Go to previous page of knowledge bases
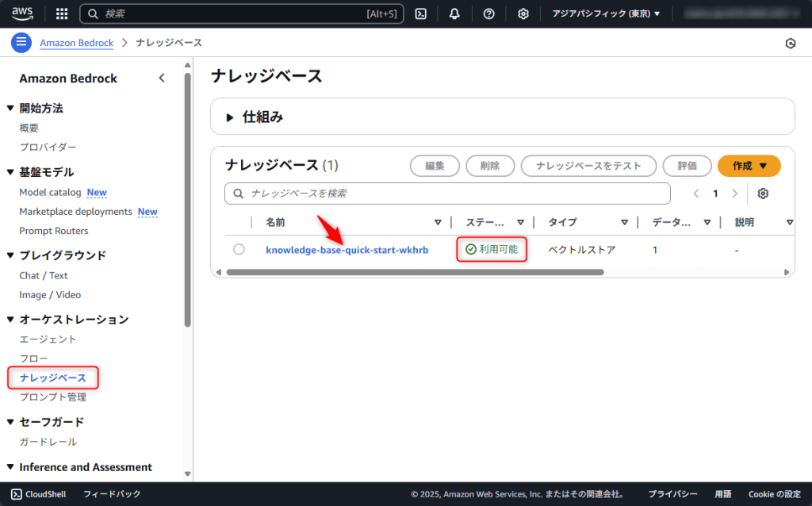 click(696, 194)
